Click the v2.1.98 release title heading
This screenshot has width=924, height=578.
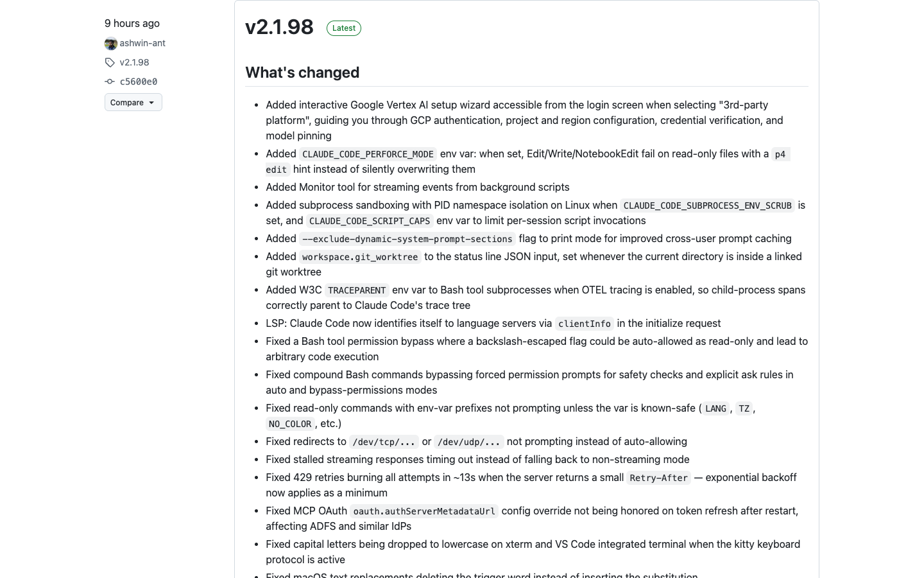pos(279,27)
